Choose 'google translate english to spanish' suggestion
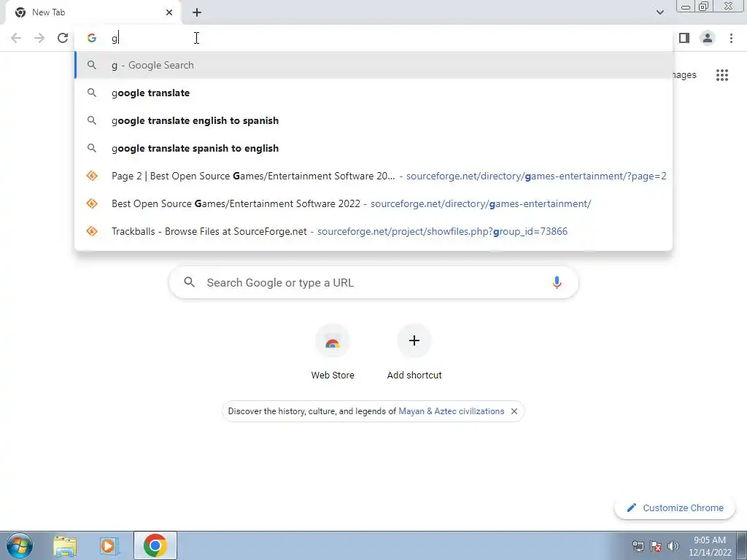Viewport: 747px width, 560px height. point(373,120)
